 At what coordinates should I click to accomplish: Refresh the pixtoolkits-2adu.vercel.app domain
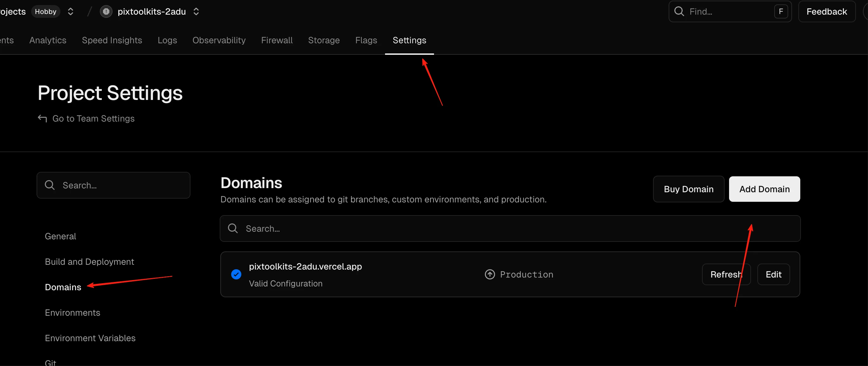[726, 274]
